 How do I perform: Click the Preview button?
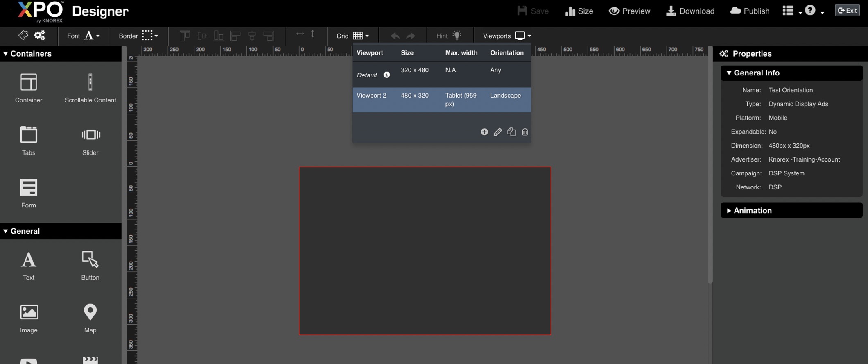click(629, 11)
